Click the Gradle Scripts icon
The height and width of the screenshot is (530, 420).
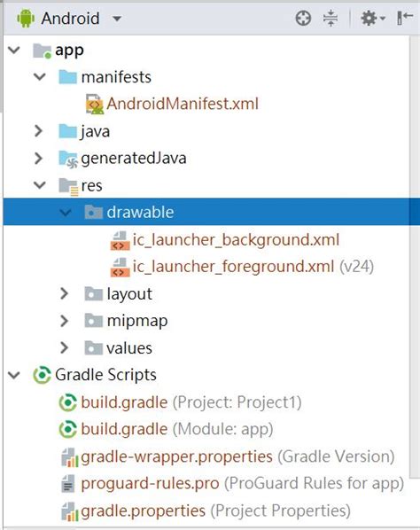(x=42, y=375)
